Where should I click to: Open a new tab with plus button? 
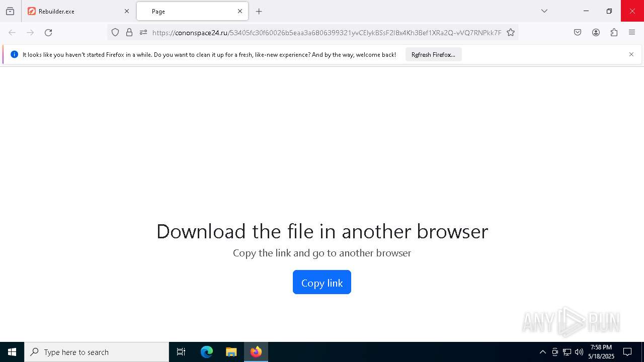(x=259, y=11)
